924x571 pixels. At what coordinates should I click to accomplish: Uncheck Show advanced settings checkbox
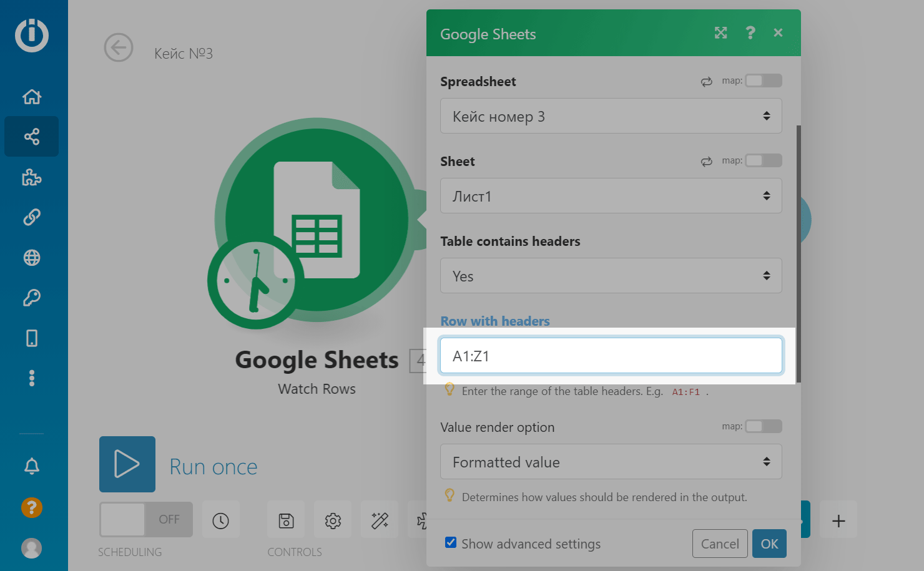point(451,542)
